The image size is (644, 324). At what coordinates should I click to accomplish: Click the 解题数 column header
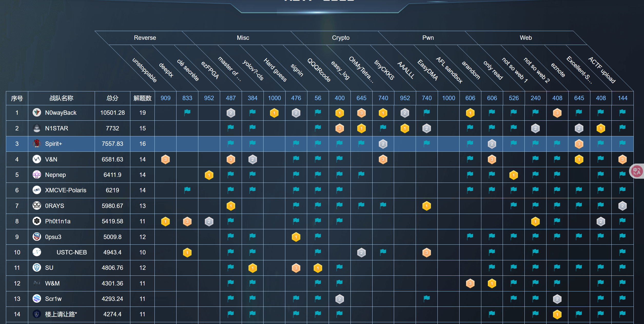point(142,98)
